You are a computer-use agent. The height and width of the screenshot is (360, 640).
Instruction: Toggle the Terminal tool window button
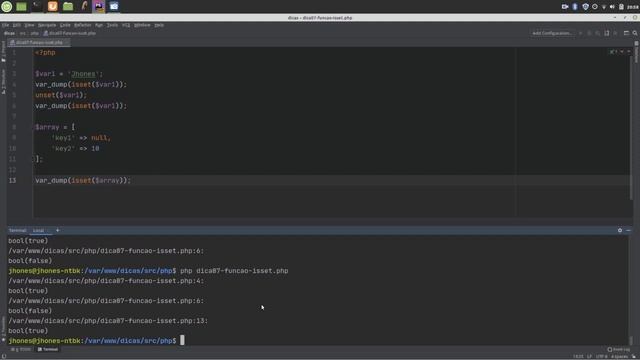coord(48,349)
